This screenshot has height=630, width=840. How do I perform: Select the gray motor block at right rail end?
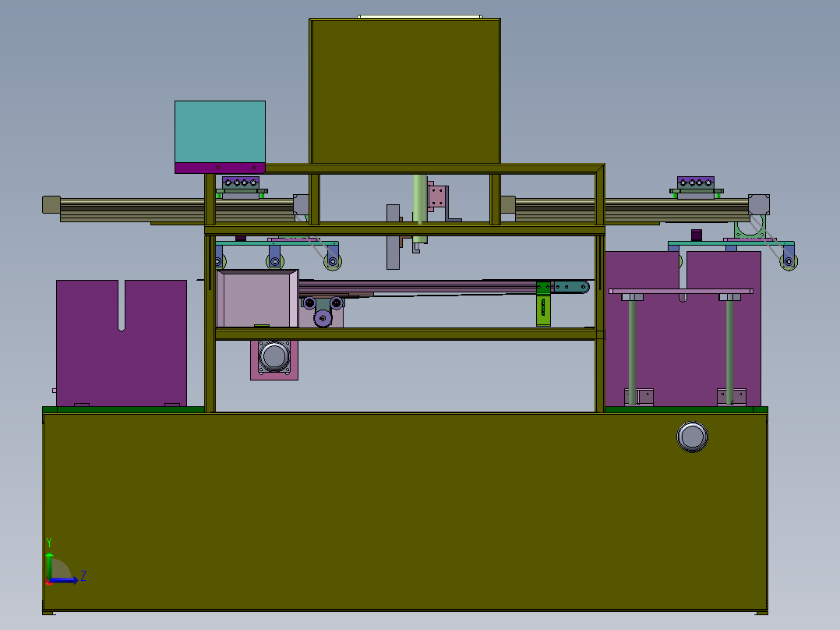click(759, 205)
